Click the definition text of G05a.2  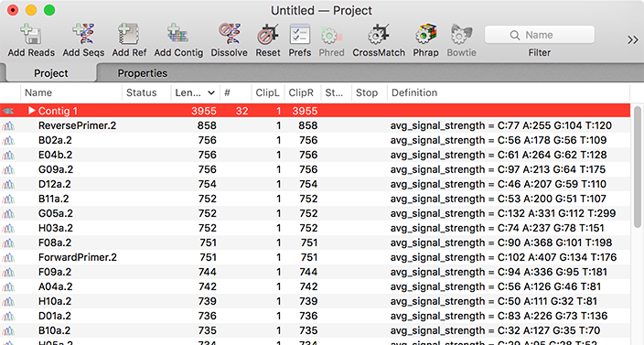click(503, 213)
